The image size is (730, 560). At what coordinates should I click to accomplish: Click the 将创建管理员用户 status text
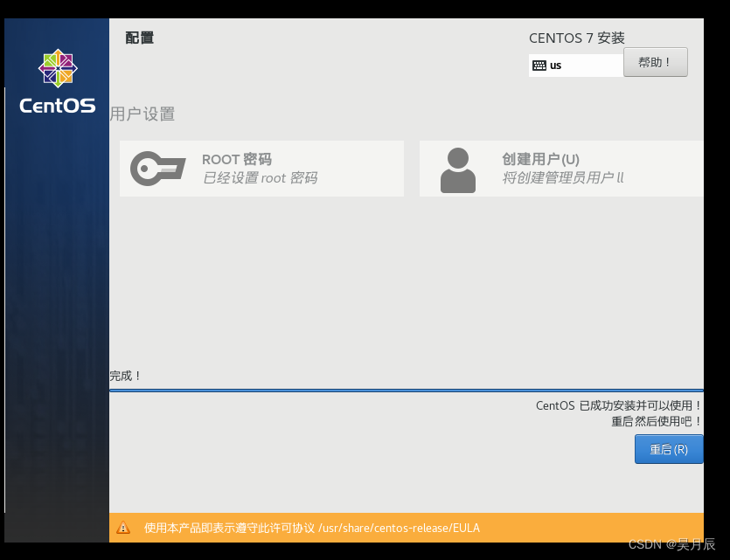562,177
